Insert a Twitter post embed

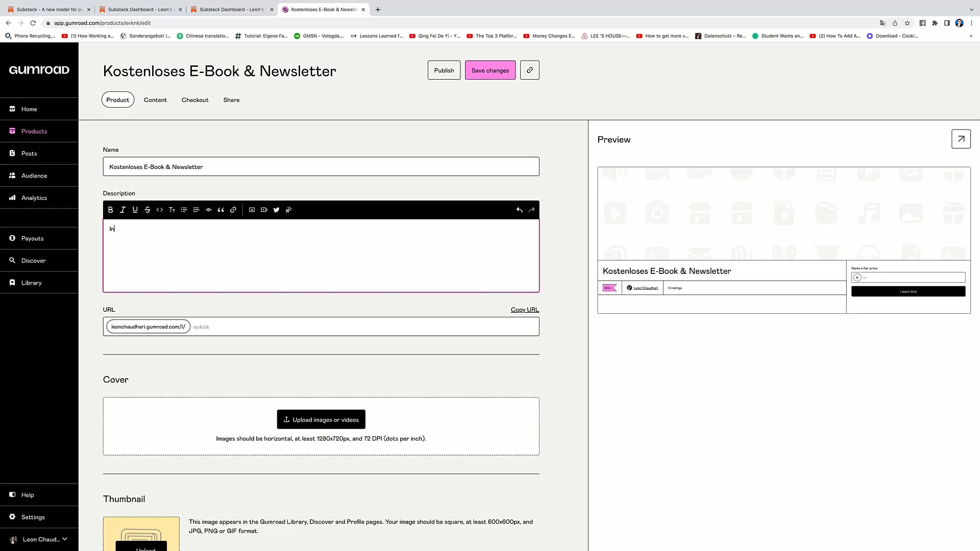pyautogui.click(x=276, y=210)
